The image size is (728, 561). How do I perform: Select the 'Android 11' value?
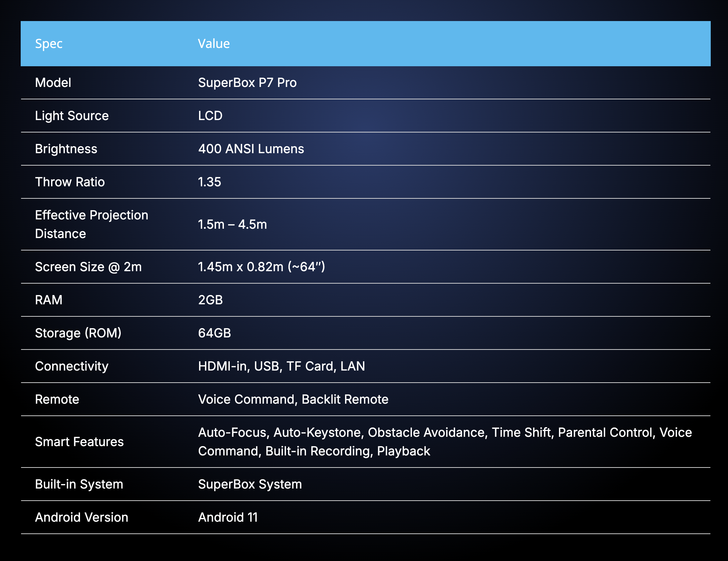pos(228,518)
